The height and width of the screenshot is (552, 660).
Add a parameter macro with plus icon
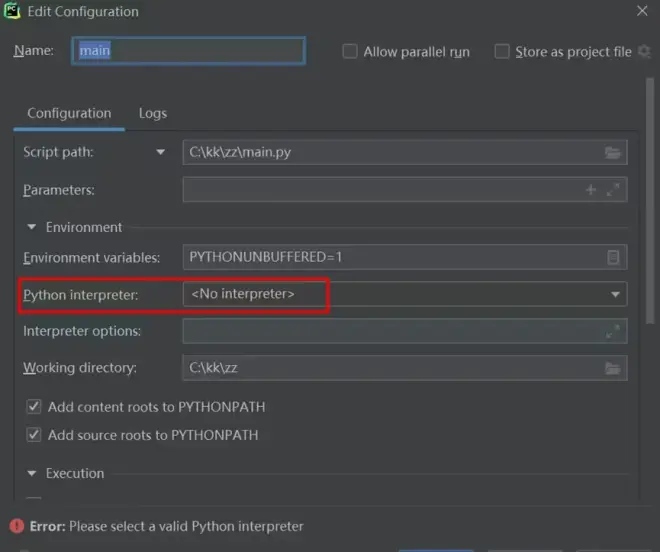pyautogui.click(x=591, y=190)
